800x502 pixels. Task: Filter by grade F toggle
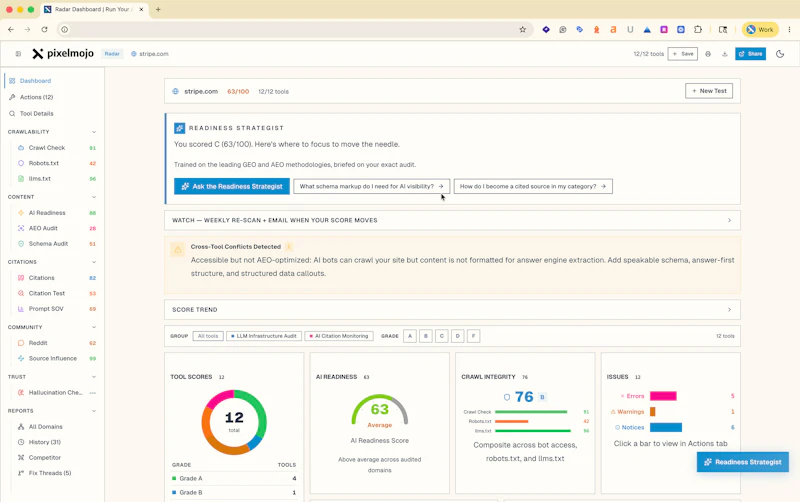[x=473, y=336]
